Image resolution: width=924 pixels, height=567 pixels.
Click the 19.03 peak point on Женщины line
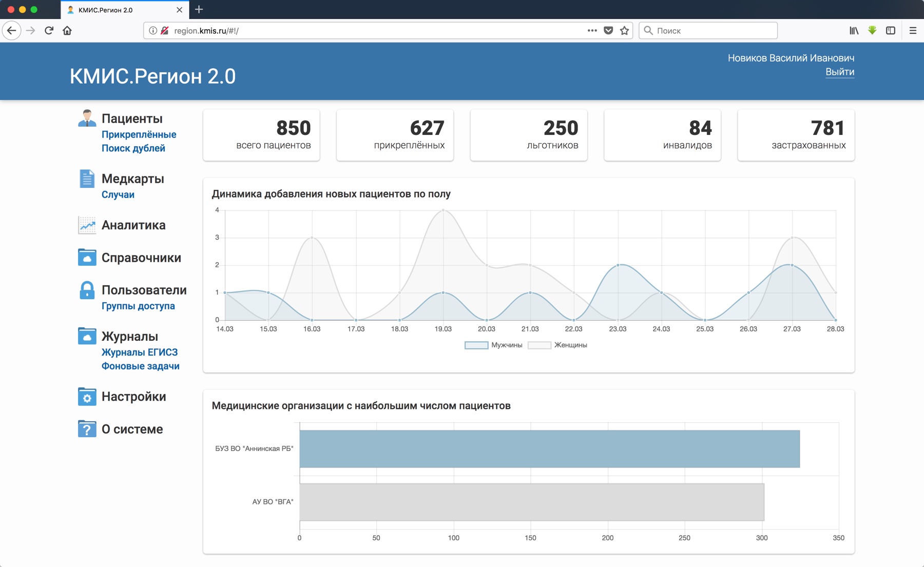click(443, 210)
